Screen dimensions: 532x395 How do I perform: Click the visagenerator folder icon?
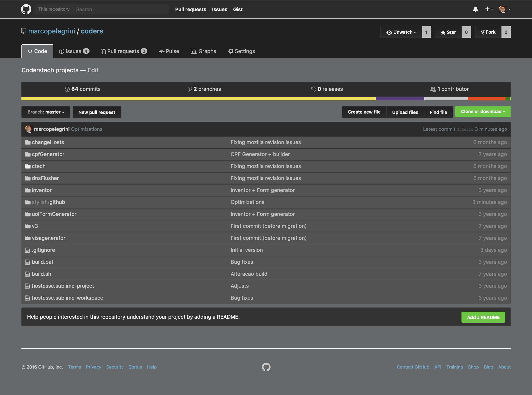pyautogui.click(x=28, y=238)
